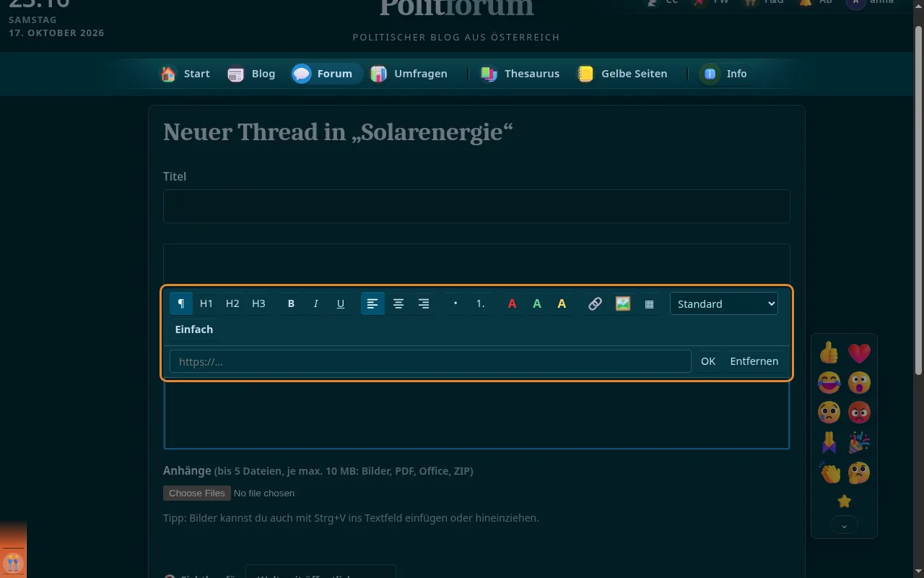Insert the party popper emoji
Screen dimensions: 924x578
[859, 442]
